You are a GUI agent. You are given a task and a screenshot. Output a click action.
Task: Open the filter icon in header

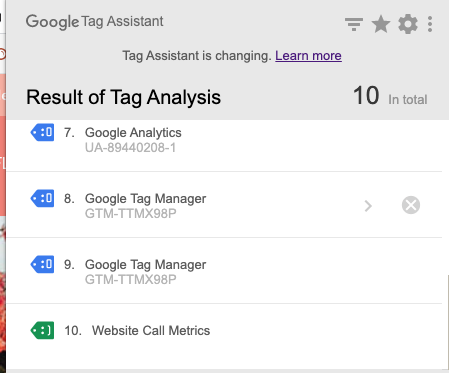354,24
